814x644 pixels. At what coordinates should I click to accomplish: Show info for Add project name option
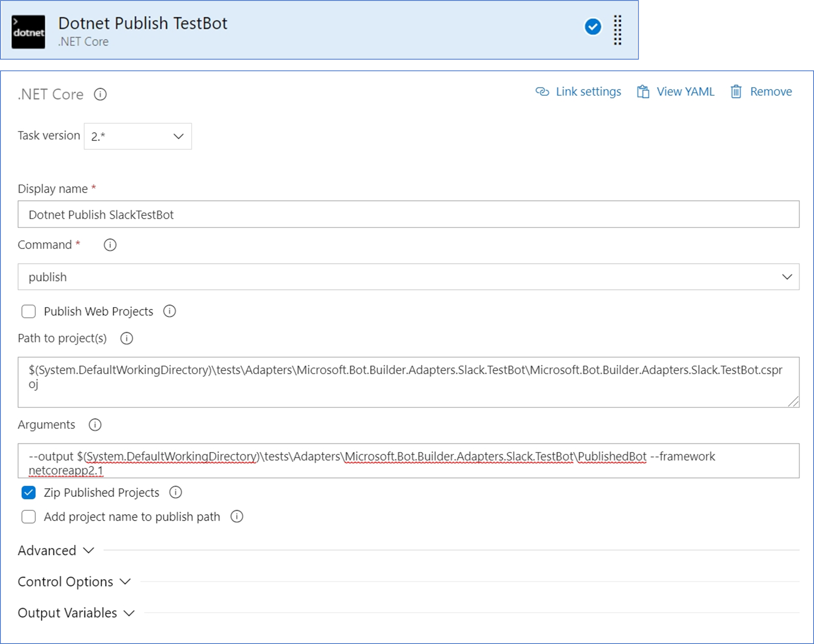tap(237, 517)
